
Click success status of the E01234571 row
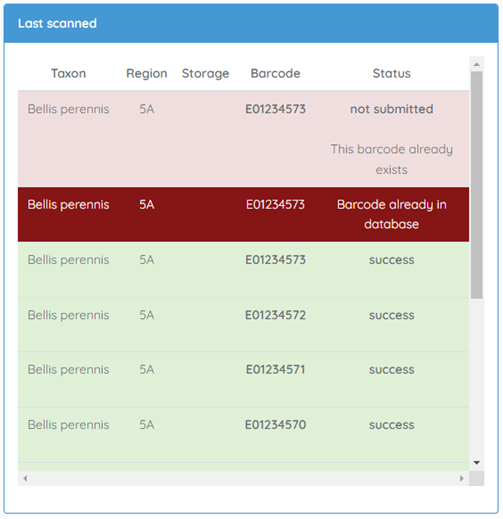click(391, 370)
